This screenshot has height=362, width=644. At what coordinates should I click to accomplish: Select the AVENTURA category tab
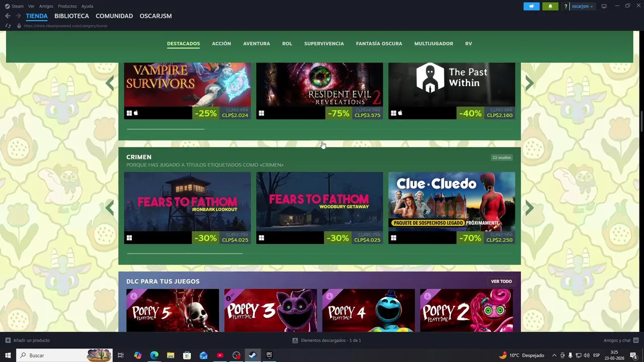[x=257, y=44]
